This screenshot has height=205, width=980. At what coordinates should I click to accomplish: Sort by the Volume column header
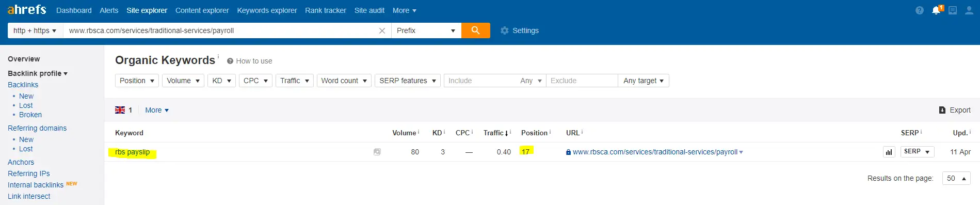(404, 133)
